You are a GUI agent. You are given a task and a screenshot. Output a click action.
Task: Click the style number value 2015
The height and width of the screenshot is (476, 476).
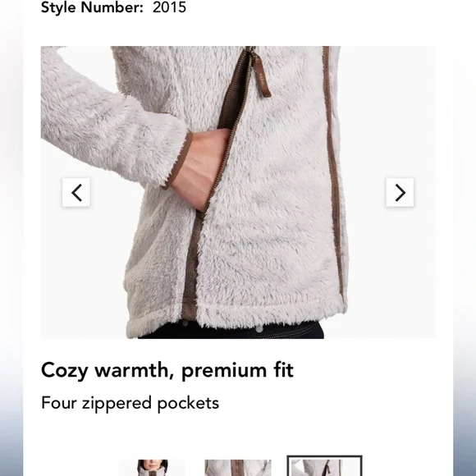(x=169, y=7)
